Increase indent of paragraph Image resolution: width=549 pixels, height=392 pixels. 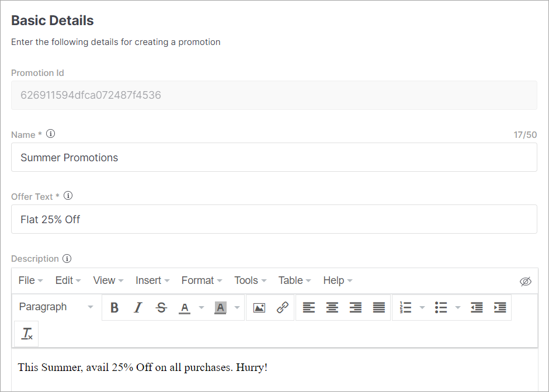(x=499, y=307)
